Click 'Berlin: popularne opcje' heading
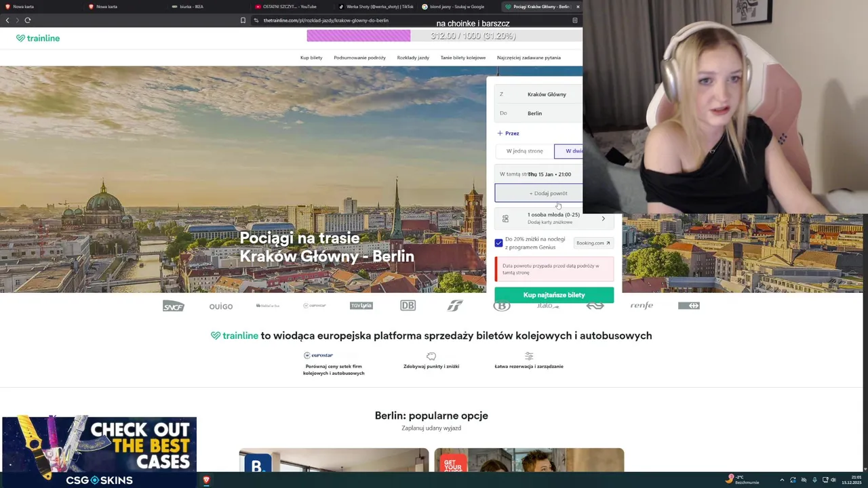The image size is (868, 488). coord(431,415)
